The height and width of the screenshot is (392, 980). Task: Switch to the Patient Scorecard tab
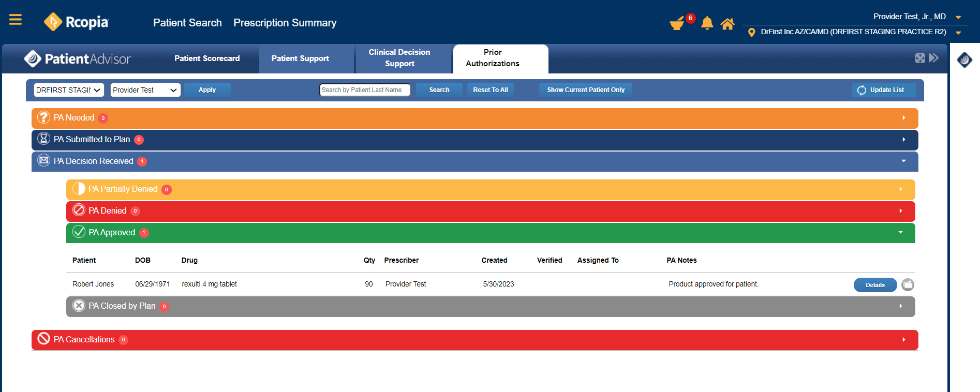(207, 58)
